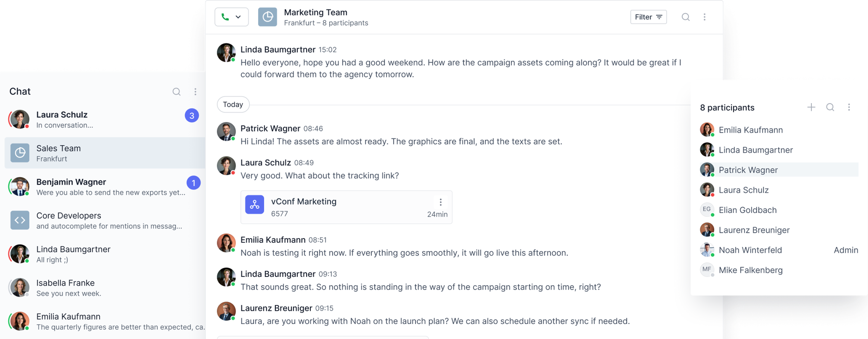The image size is (868, 339).
Task: Search the participants list
Action: coord(830,107)
